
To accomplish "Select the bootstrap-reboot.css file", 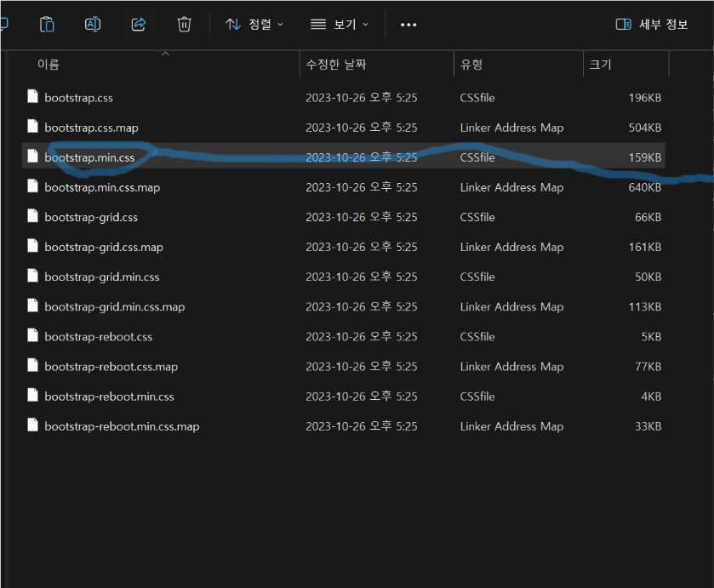I will (x=343, y=337).
